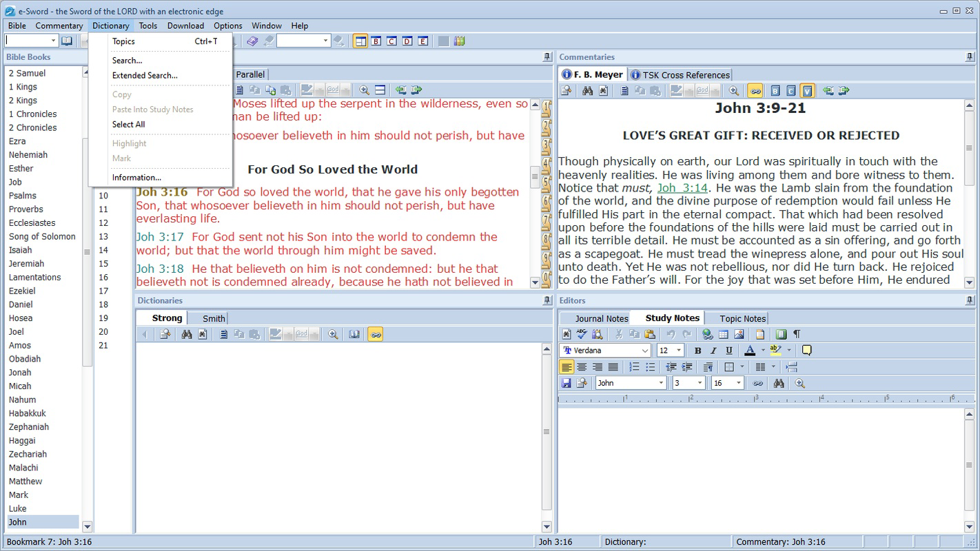Click the binoculars icon next to the verse selector
Viewport: 980px width, 551px height.
coord(779,383)
